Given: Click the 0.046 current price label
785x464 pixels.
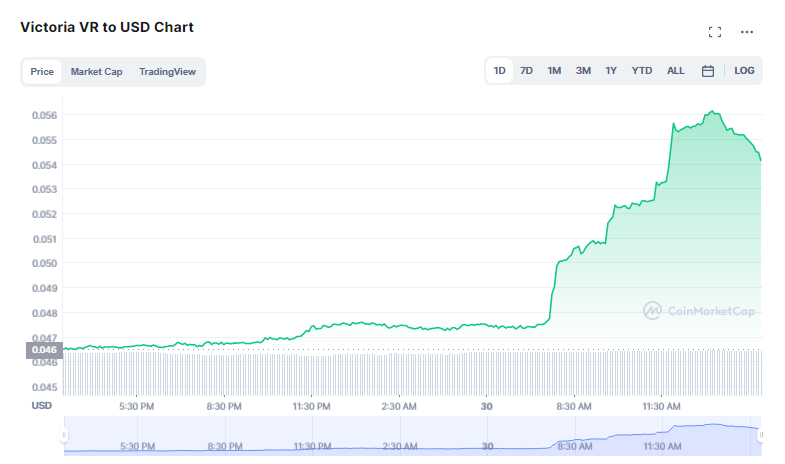Looking at the screenshot, I should pos(45,350).
